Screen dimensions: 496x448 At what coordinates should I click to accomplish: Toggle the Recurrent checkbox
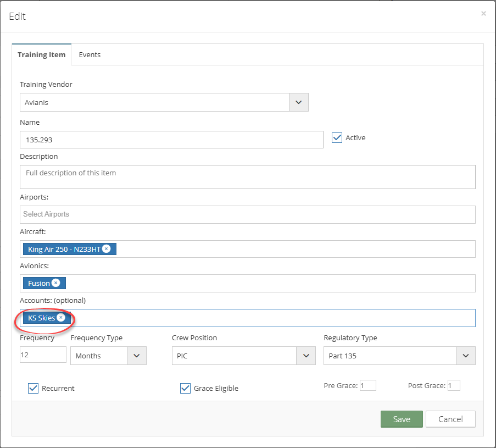[33, 388]
